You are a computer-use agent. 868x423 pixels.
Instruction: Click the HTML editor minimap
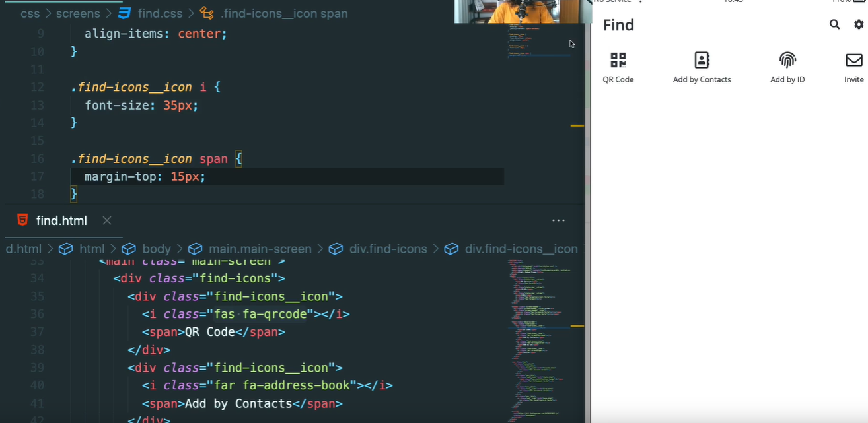538,340
